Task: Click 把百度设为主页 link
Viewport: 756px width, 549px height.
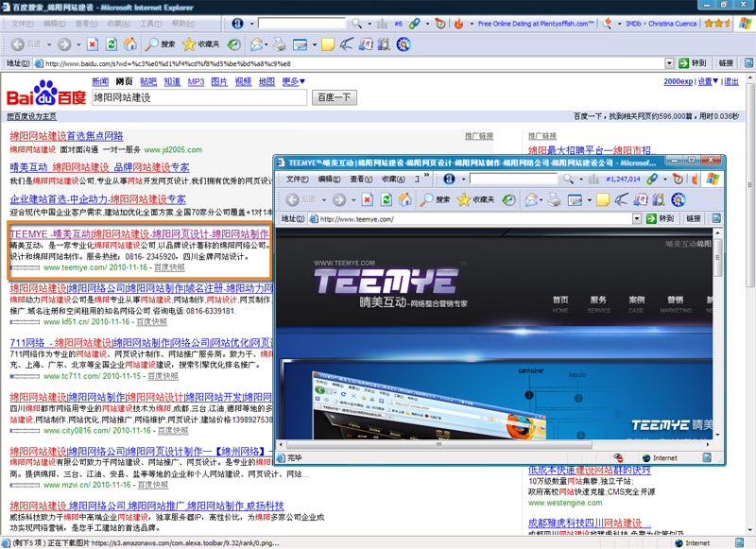Action: 31,116
